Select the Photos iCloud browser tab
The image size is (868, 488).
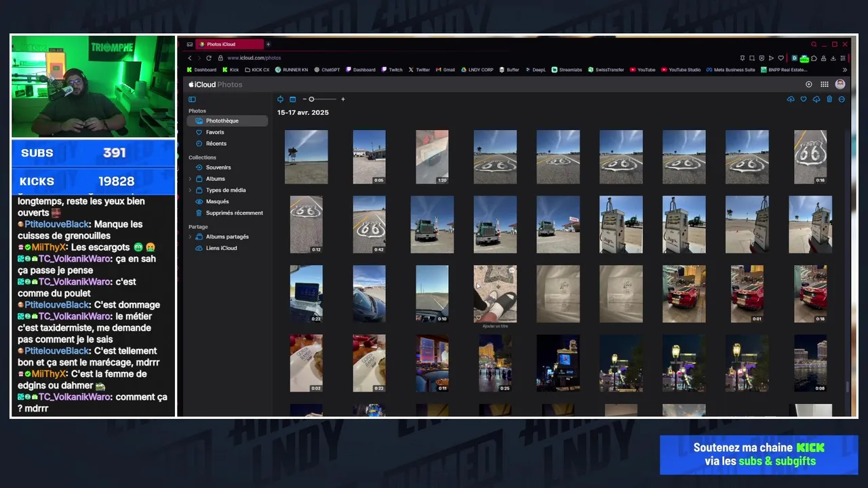pos(229,44)
